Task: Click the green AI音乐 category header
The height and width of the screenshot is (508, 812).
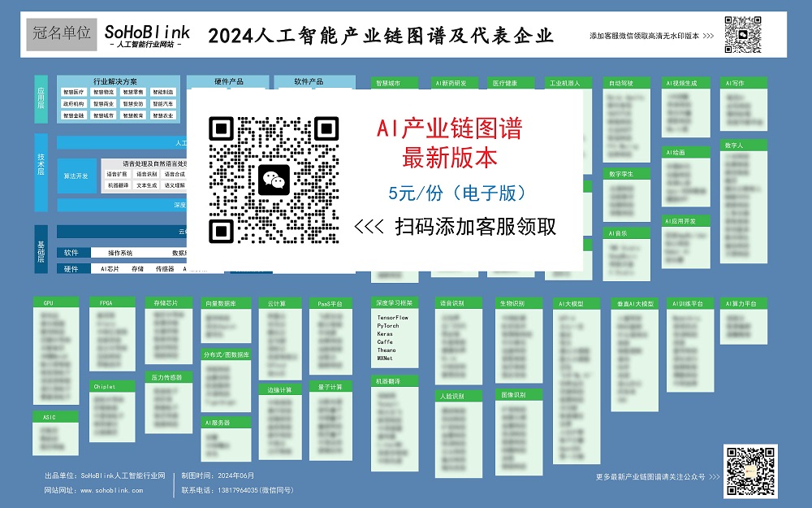Action: tap(627, 233)
